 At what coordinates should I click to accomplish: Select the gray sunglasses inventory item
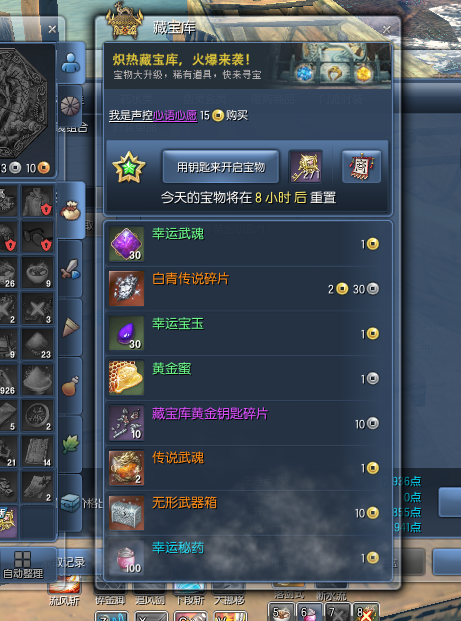[x=38, y=237]
